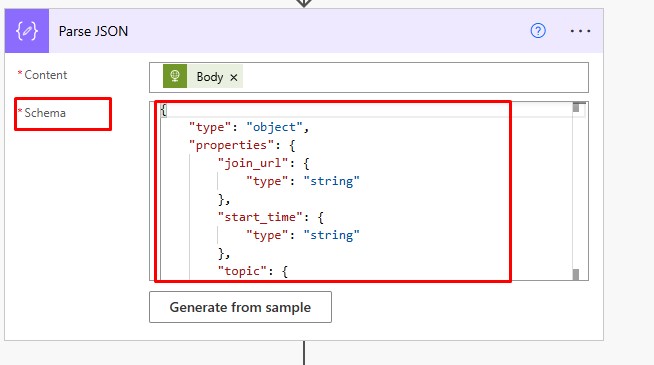Click the Content field label
This screenshot has height=365, width=654.
coord(45,75)
